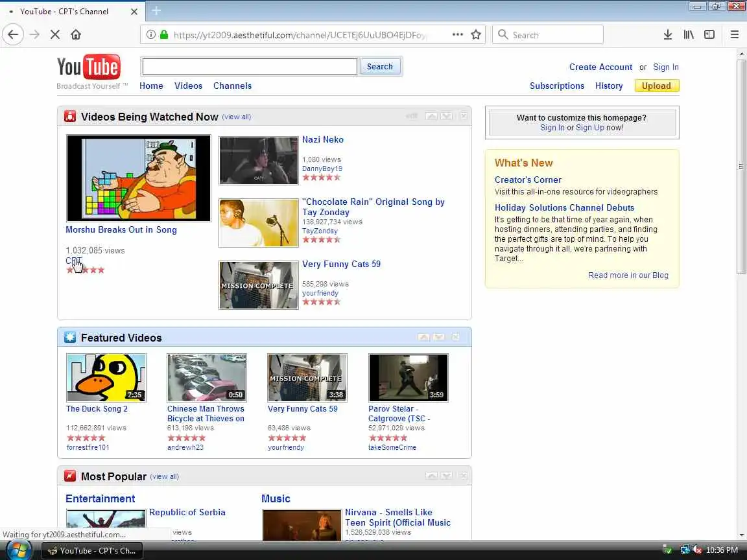This screenshot has width=747, height=560.
Task: Open The Duck Song 2 thumbnail
Action: (106, 378)
